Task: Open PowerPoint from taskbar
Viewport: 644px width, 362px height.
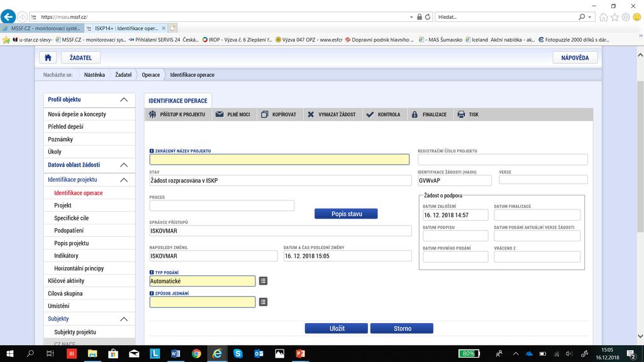Action: pos(300,353)
